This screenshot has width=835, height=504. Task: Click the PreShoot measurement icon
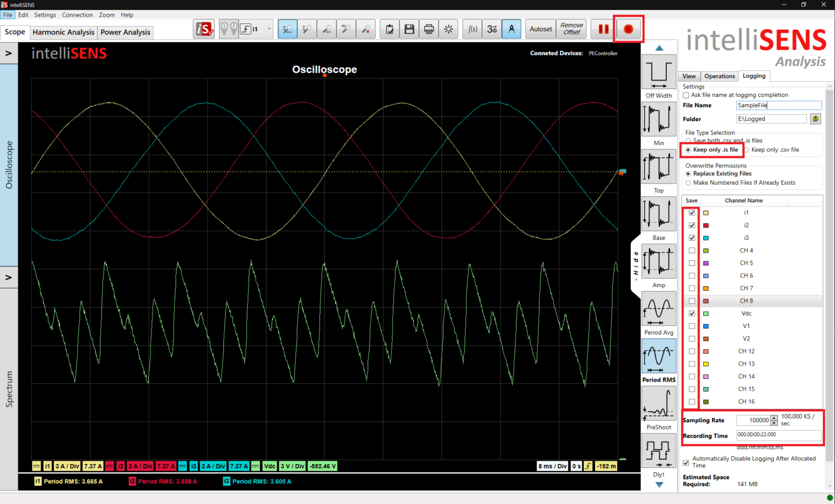[659, 403]
